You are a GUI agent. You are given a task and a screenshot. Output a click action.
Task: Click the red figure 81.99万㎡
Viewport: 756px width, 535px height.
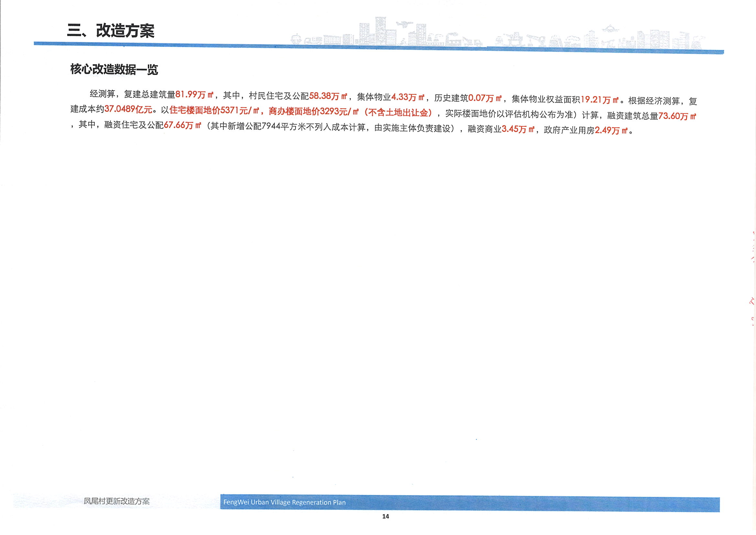(x=194, y=95)
